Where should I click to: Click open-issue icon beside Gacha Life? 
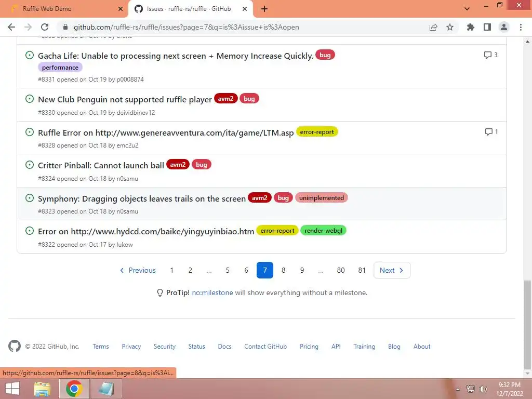(x=30, y=55)
